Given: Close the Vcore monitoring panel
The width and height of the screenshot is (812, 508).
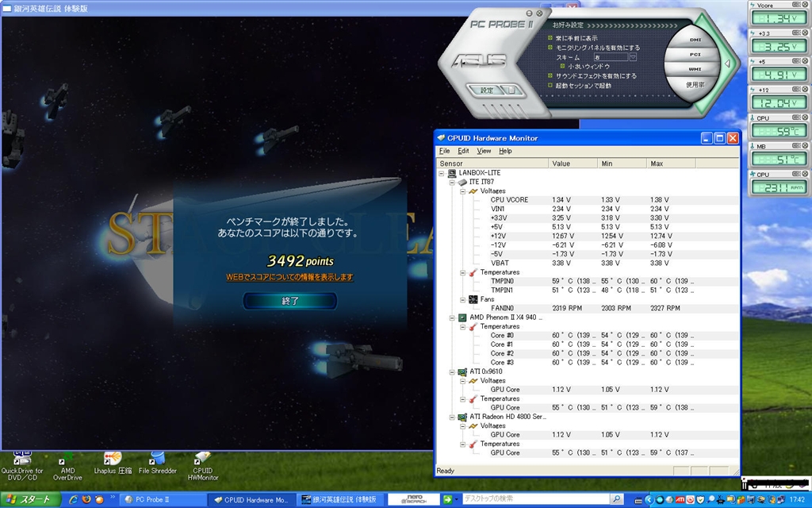Looking at the screenshot, I should [804, 5].
